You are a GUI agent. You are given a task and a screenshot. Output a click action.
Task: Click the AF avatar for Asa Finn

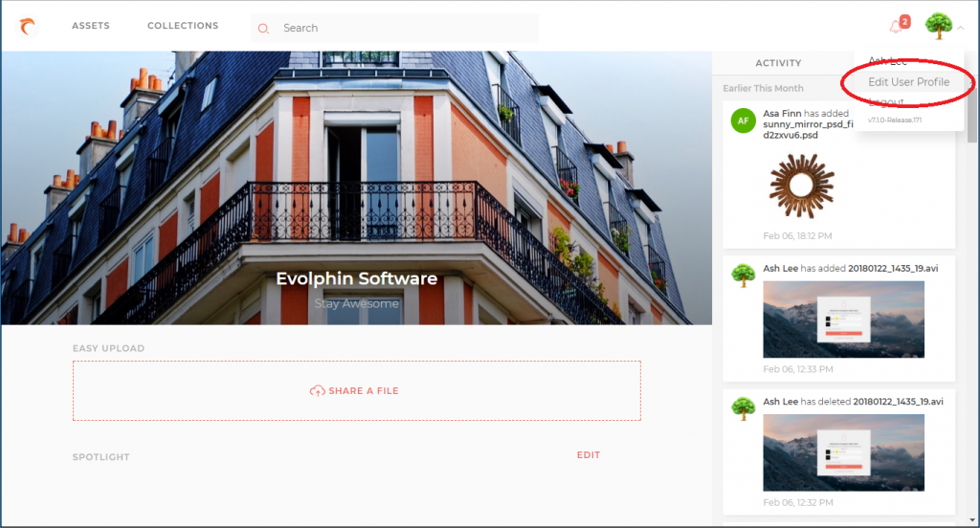click(x=743, y=121)
